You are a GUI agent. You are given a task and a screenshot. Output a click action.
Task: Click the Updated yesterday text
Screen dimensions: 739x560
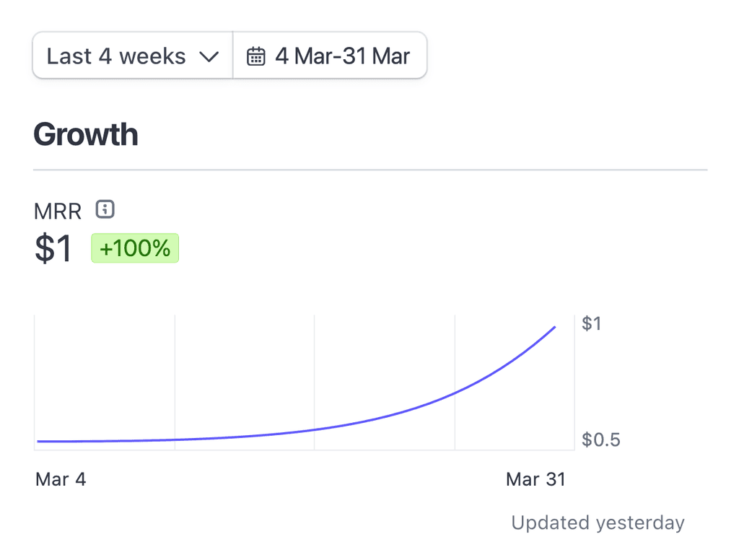(x=598, y=522)
